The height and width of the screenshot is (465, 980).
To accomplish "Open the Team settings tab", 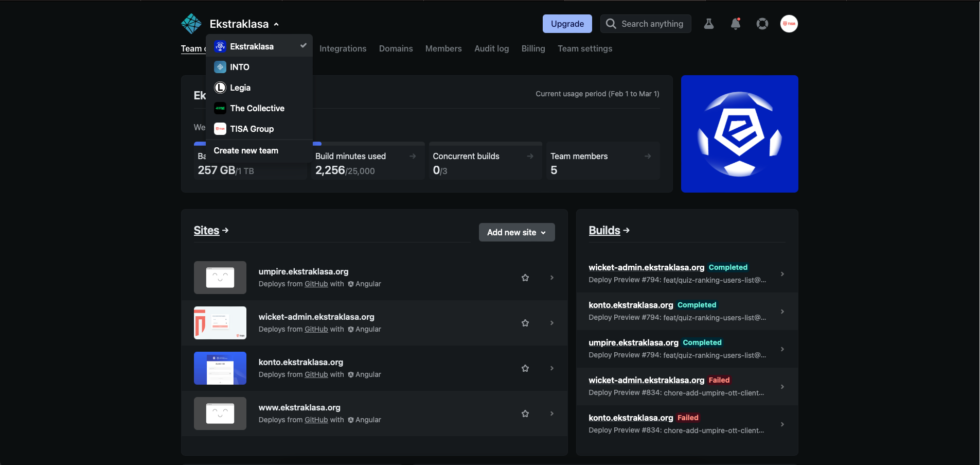I will [x=585, y=48].
